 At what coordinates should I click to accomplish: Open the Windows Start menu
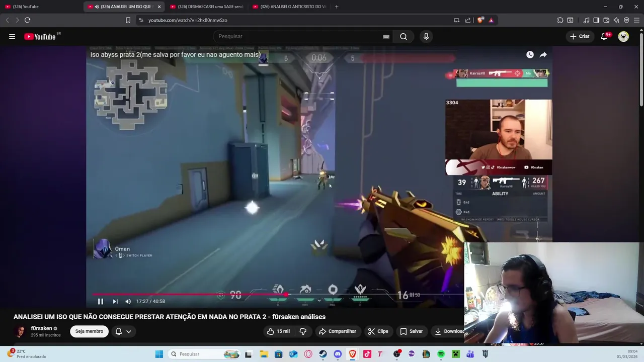(159, 354)
